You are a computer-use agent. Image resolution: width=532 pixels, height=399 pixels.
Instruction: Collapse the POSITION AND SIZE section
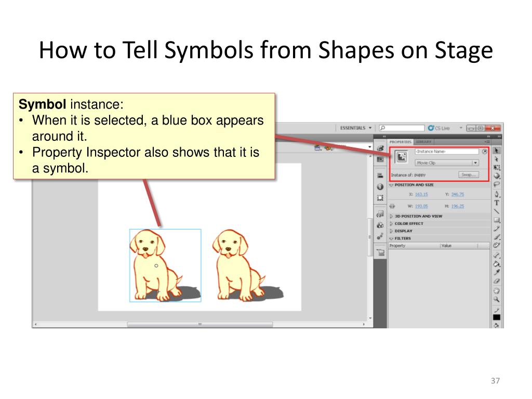click(391, 185)
